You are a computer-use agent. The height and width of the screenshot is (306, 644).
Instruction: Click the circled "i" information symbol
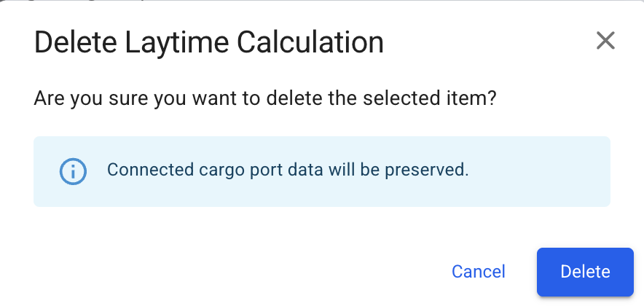click(73, 171)
